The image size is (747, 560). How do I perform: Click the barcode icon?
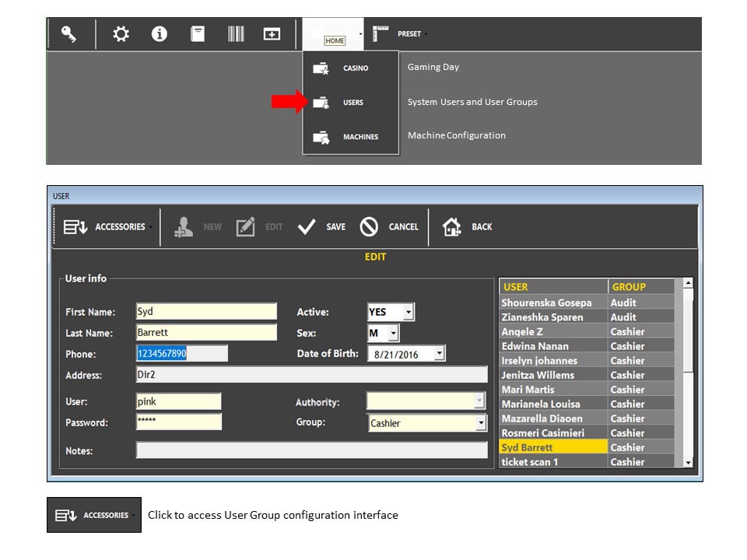pyautogui.click(x=236, y=33)
